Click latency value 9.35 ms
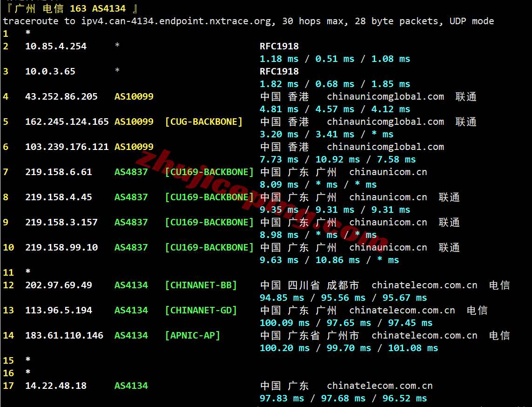Screen dimensions: 532x407 click(279, 210)
